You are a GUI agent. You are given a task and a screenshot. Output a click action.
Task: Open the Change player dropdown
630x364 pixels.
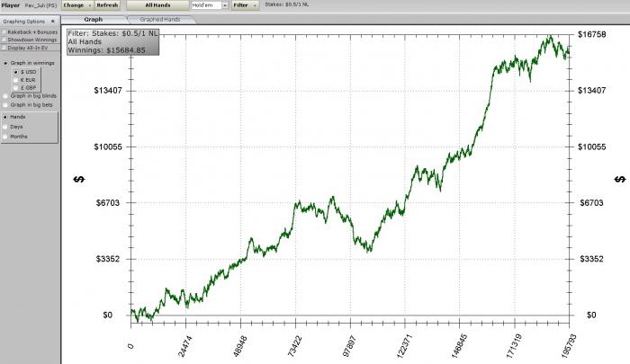tap(77, 5)
